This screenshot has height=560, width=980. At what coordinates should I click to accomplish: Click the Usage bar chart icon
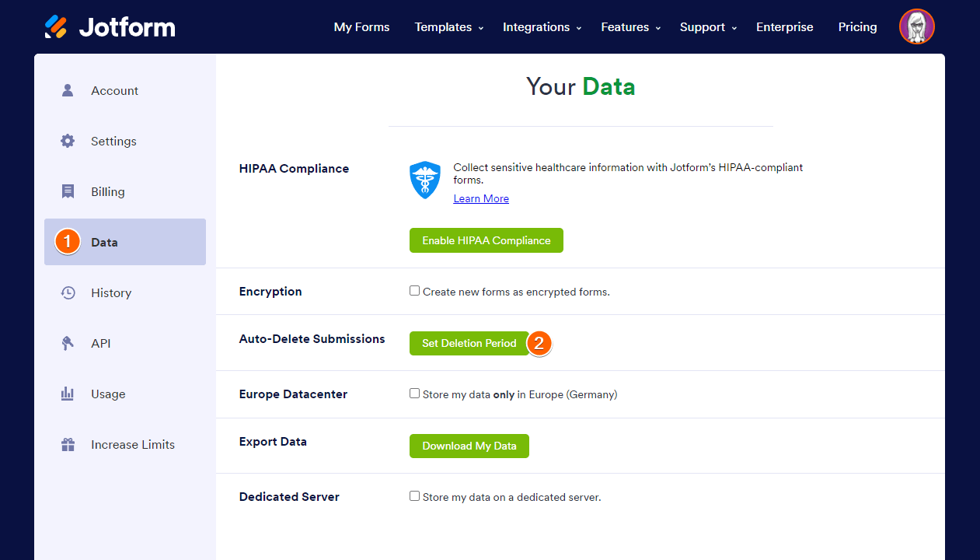[x=68, y=394]
